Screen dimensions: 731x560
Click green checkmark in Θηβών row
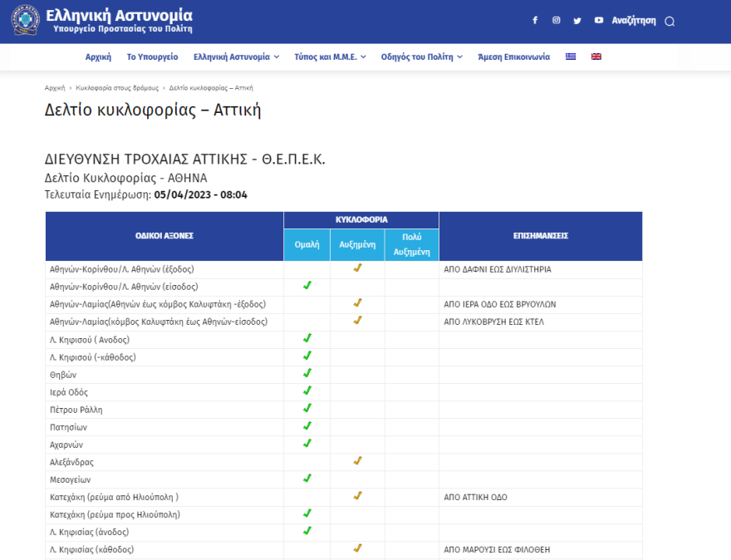pos(307,373)
